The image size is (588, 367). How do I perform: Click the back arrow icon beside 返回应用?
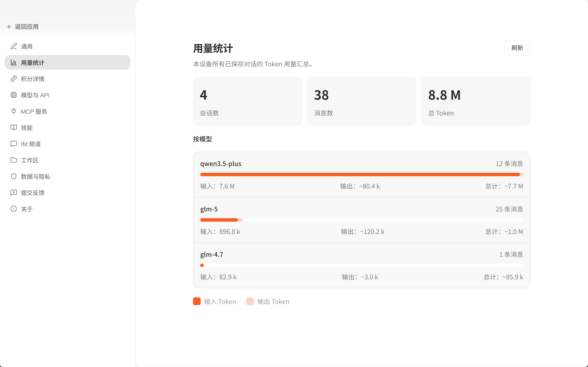pyautogui.click(x=9, y=27)
